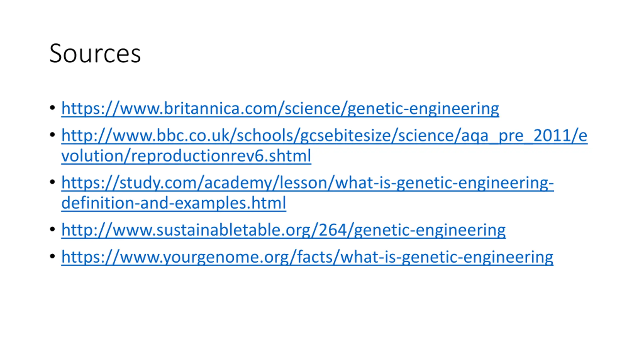Click the bullet before the Britannica link
644x362 pixels.
coord(52,108)
